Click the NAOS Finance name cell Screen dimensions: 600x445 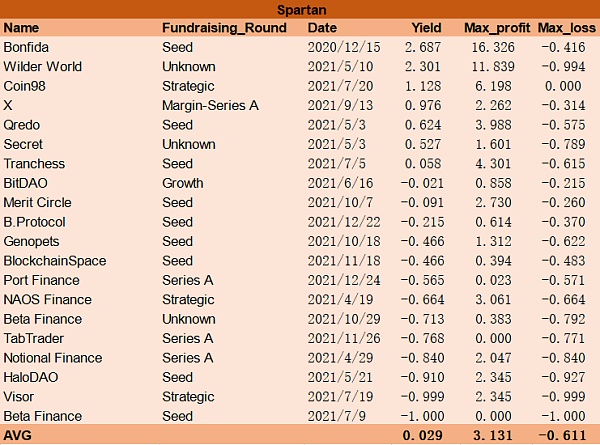pos(47,299)
